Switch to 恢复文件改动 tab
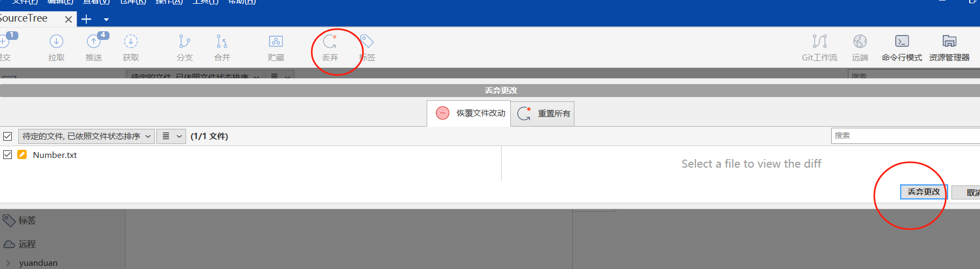980x269 pixels. click(469, 113)
